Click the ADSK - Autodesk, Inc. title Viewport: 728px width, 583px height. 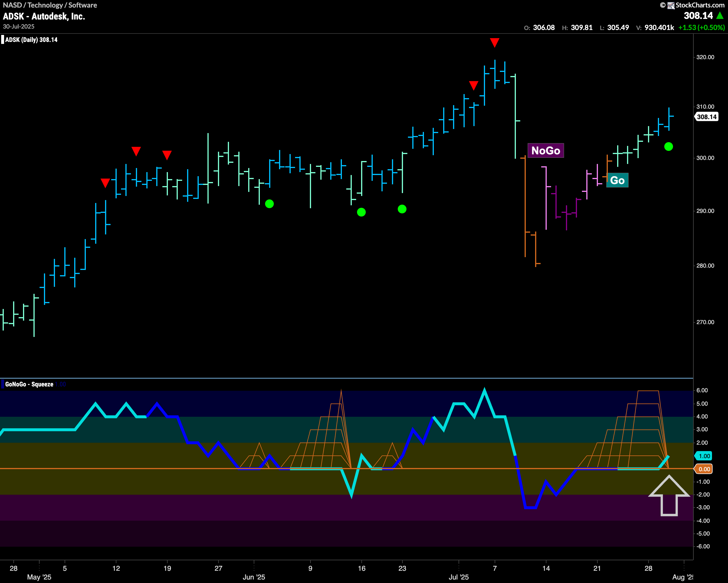click(44, 16)
